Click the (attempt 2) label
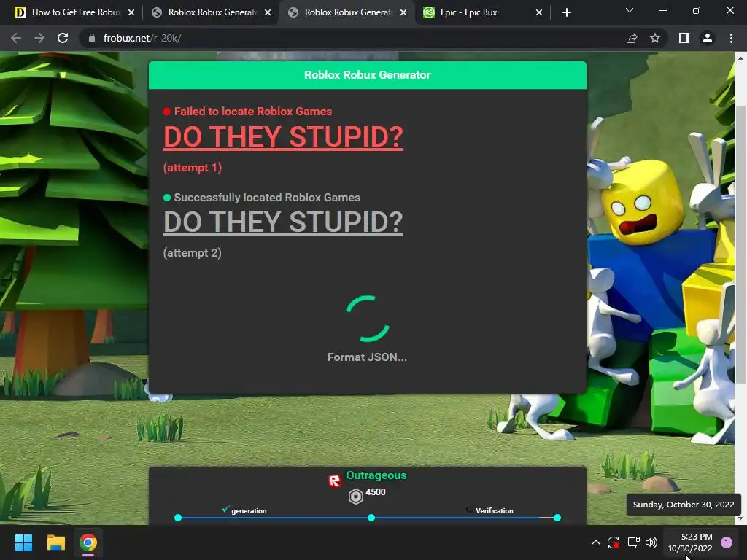Image resolution: width=747 pixels, height=560 pixels. click(193, 253)
